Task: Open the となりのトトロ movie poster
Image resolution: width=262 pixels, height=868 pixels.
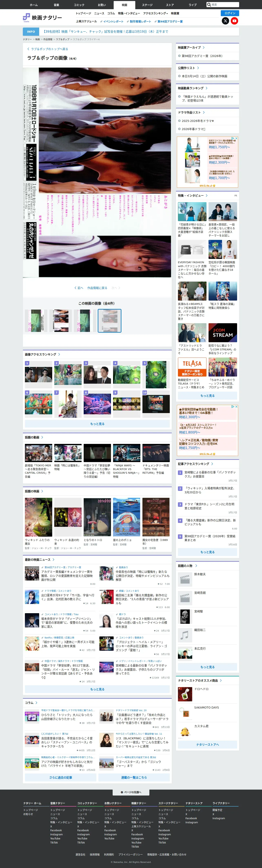Action: 97,517
